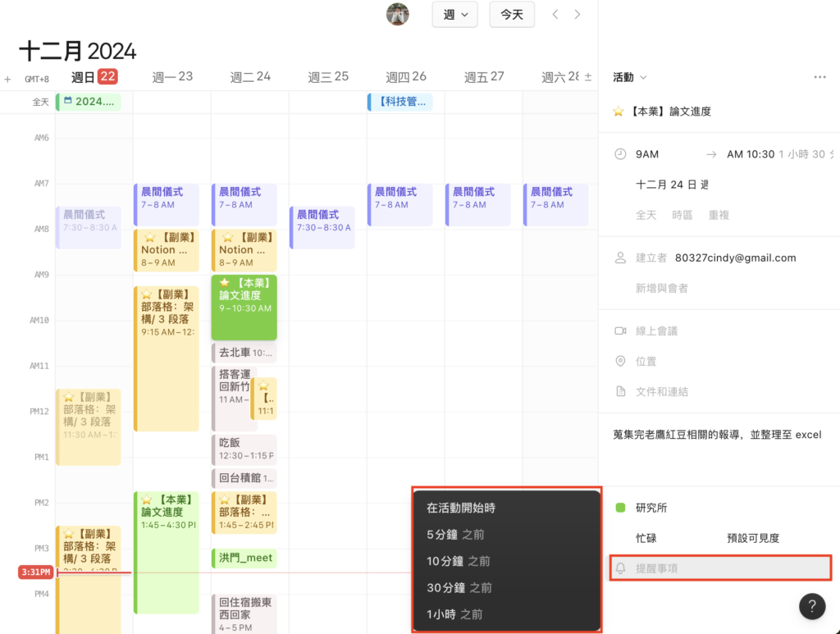Select 10分鐘 之前 reminder option

[x=459, y=561]
